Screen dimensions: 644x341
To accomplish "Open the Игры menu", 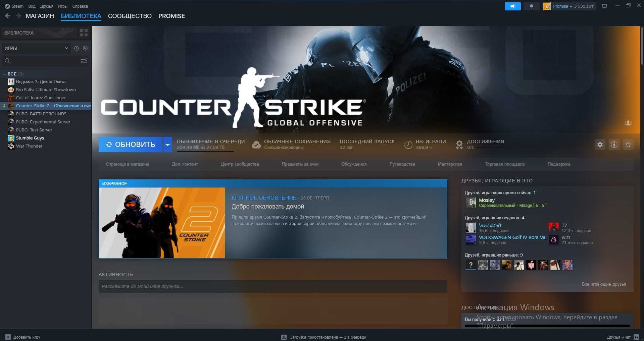I will [63, 6].
